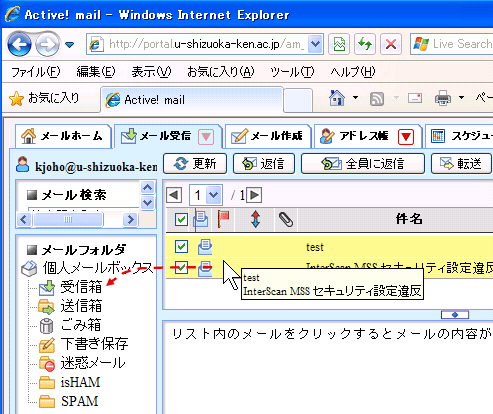Open the ごみ箱 trash folder
The width and height of the screenshot is (493, 414).
click(x=81, y=325)
